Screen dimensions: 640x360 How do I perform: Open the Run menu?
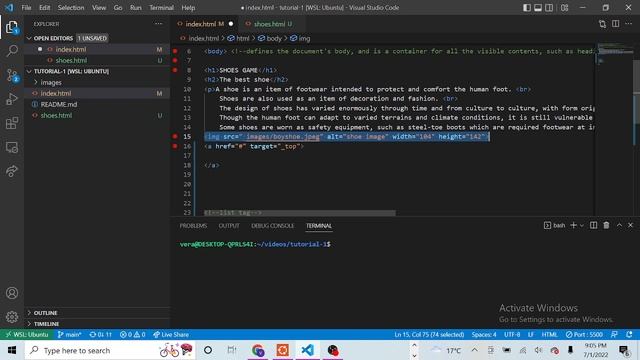pyautogui.click(x=136, y=8)
